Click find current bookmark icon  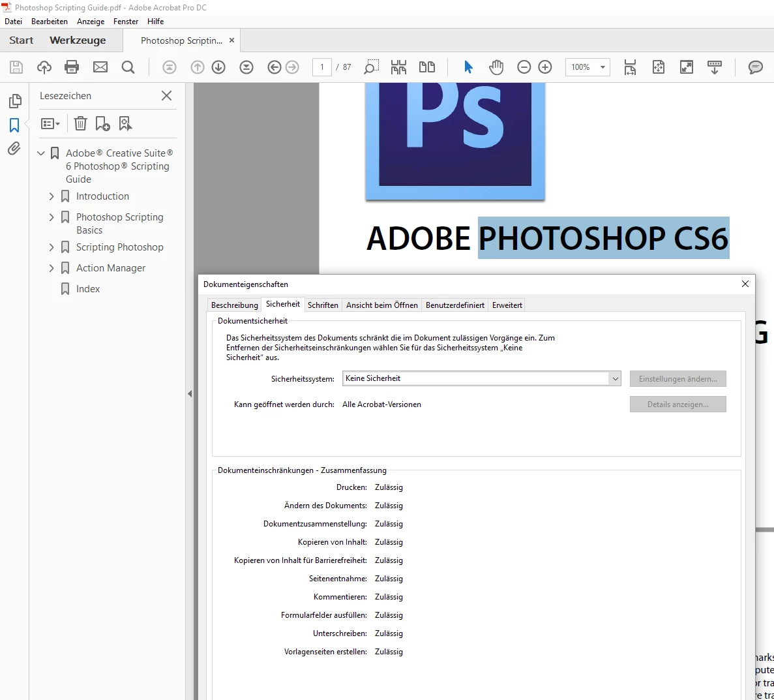click(x=125, y=123)
